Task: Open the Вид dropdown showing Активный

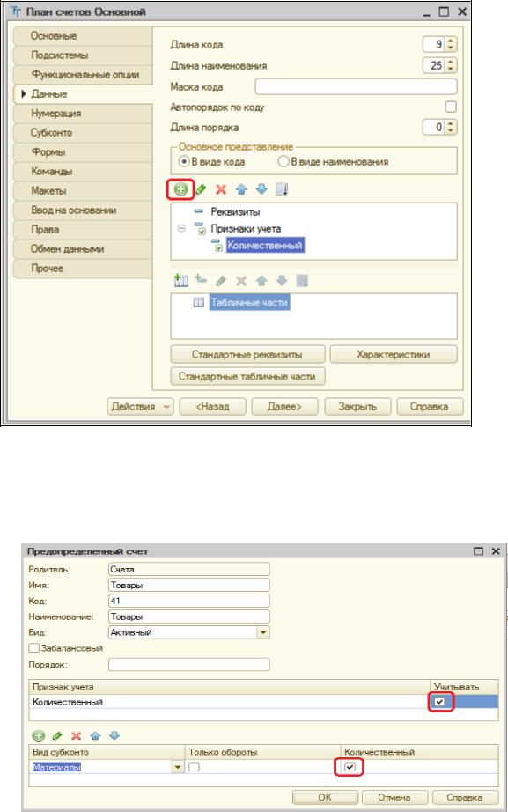Action: [x=263, y=632]
